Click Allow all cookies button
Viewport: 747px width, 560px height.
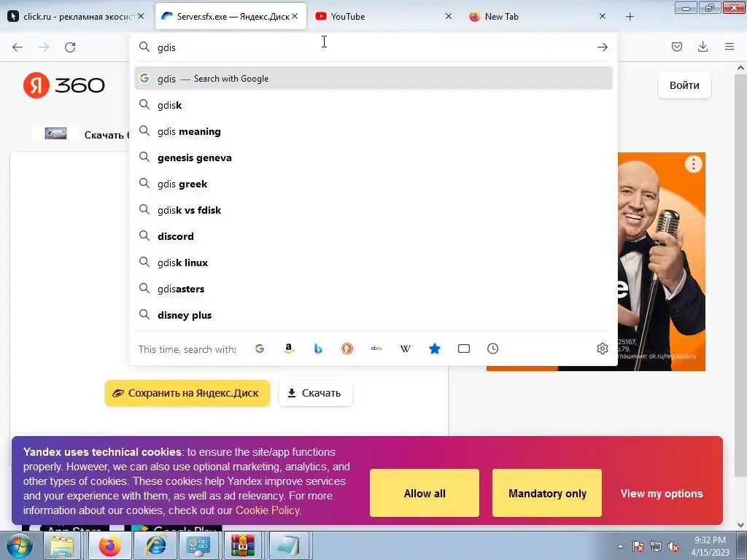[x=425, y=493]
